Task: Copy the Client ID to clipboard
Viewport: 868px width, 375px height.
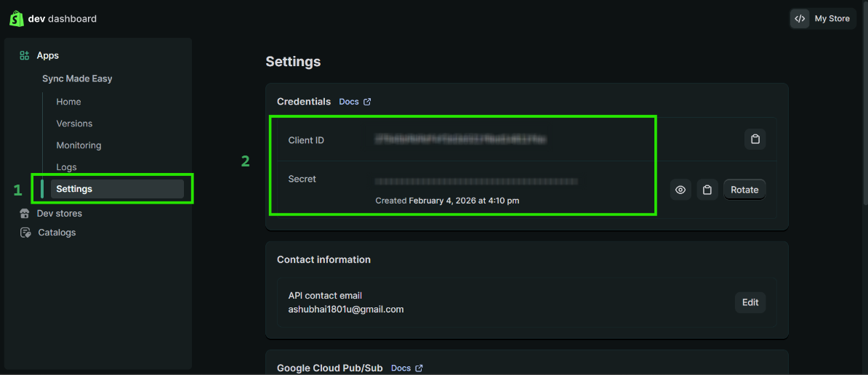Action: [x=755, y=139]
